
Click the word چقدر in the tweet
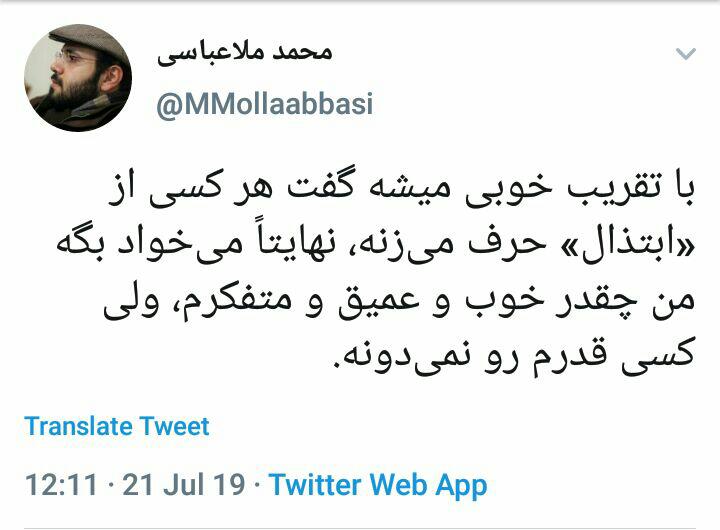[596, 303]
